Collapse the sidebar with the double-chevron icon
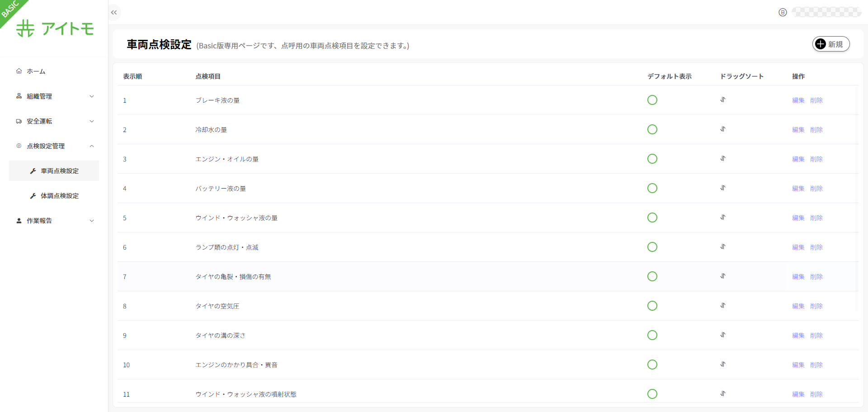Screen dimensions: 868x412 pos(114,13)
